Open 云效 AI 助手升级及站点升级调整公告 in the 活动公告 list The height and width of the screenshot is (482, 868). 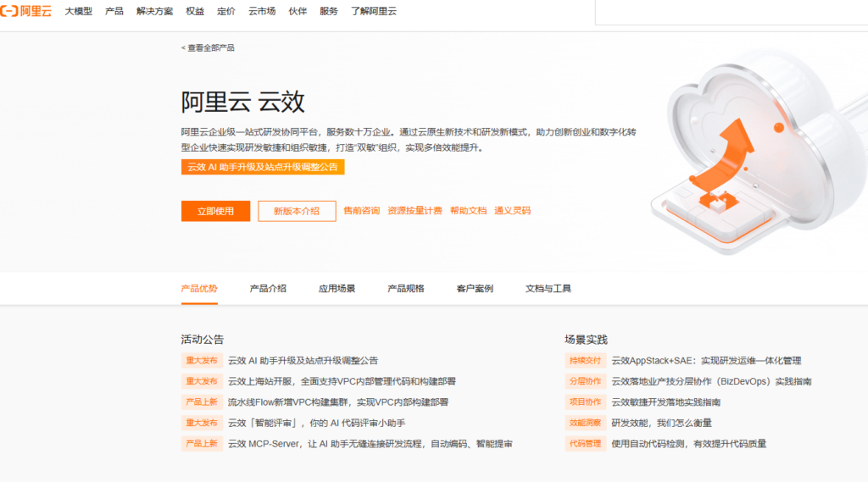[303, 360]
